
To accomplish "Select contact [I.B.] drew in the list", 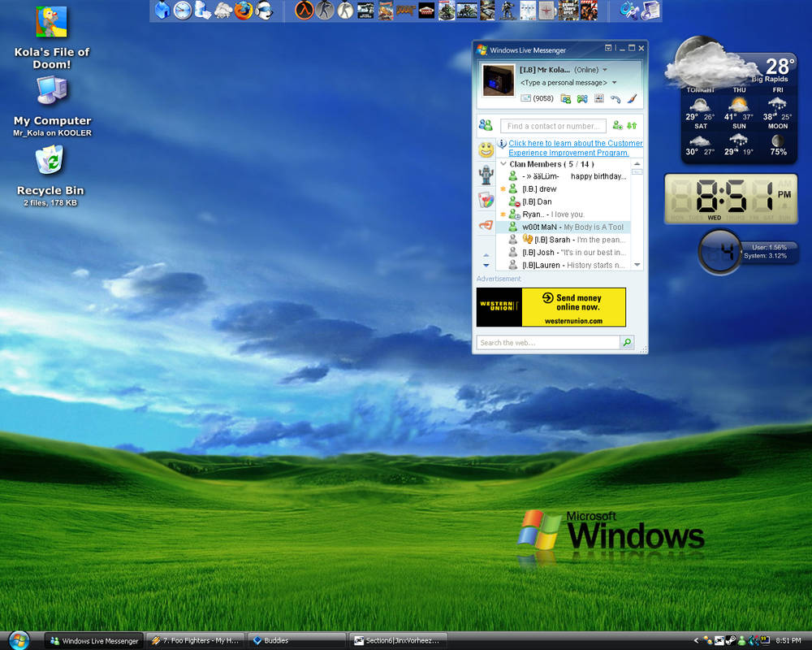I will pos(564,189).
